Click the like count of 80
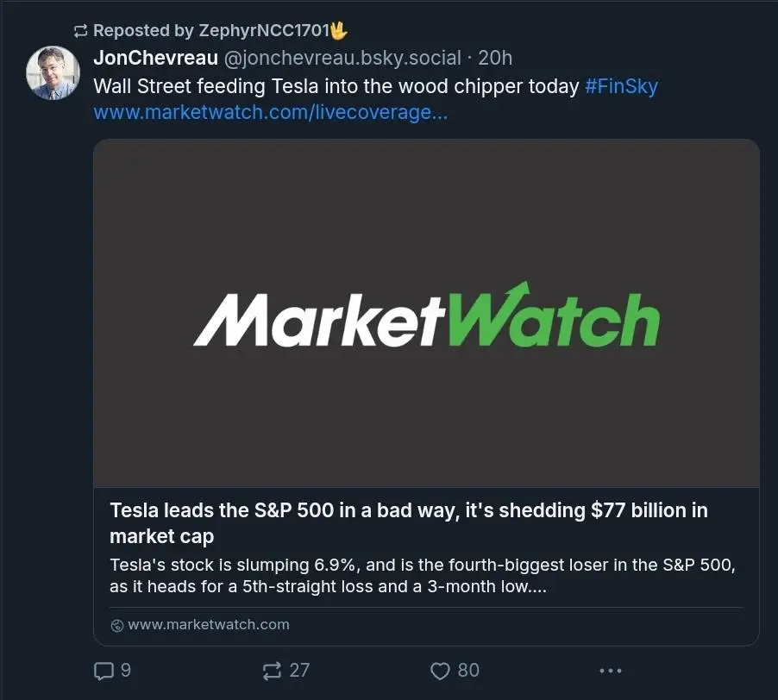778x700 pixels. (468, 671)
